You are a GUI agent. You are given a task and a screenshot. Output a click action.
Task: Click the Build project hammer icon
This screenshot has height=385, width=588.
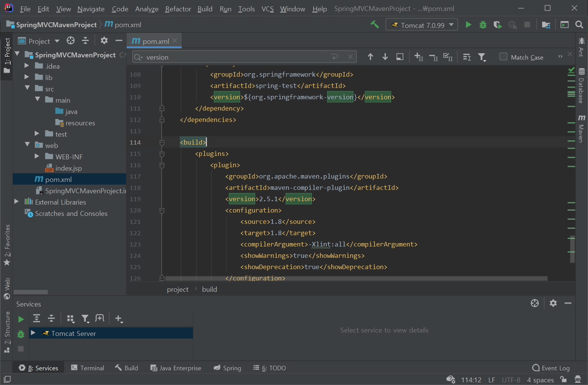pyautogui.click(x=375, y=25)
